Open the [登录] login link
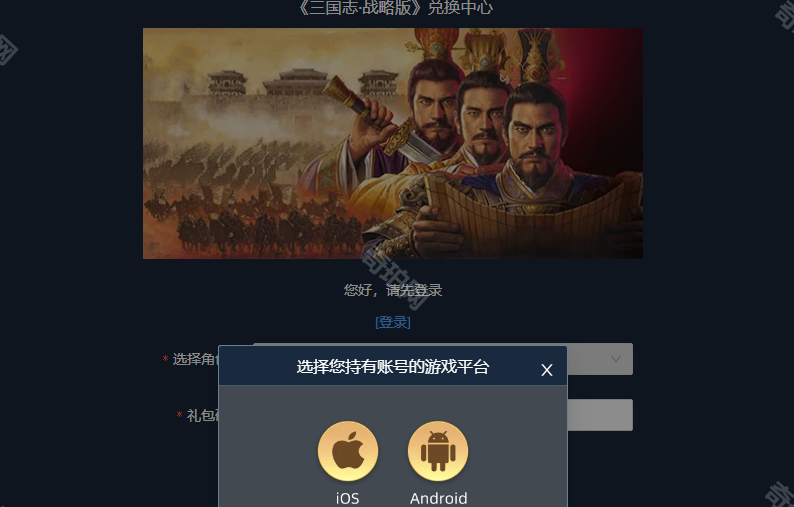This screenshot has height=507, width=794. (x=393, y=322)
